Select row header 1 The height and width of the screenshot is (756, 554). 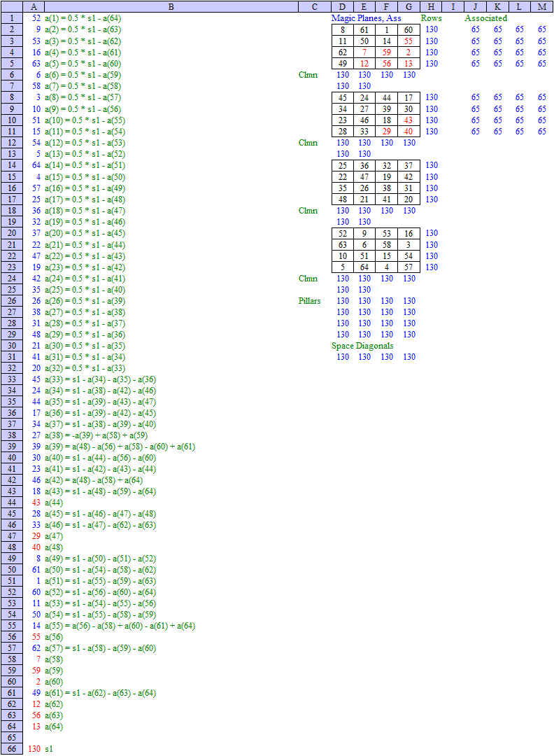(x=12, y=18)
